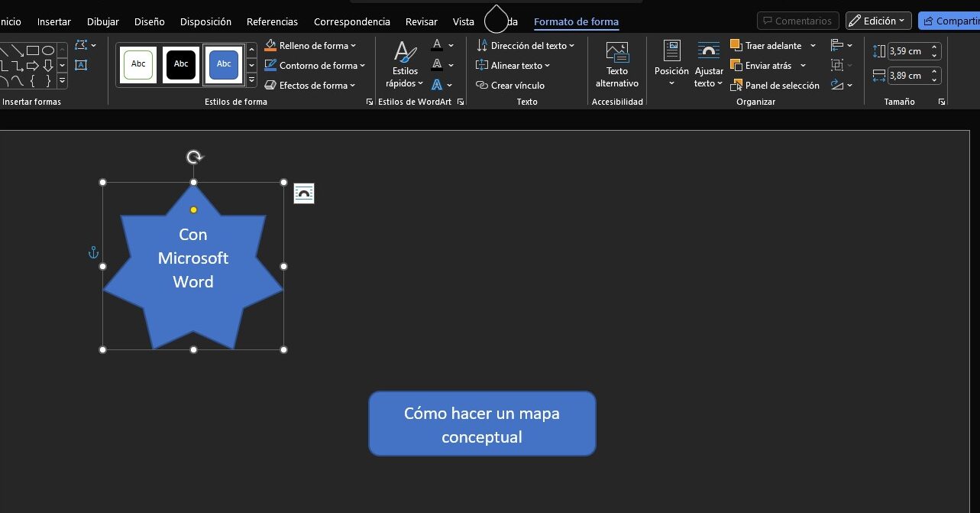Click the Group objects icon
This screenshot has width=980, height=513.
tap(837, 66)
